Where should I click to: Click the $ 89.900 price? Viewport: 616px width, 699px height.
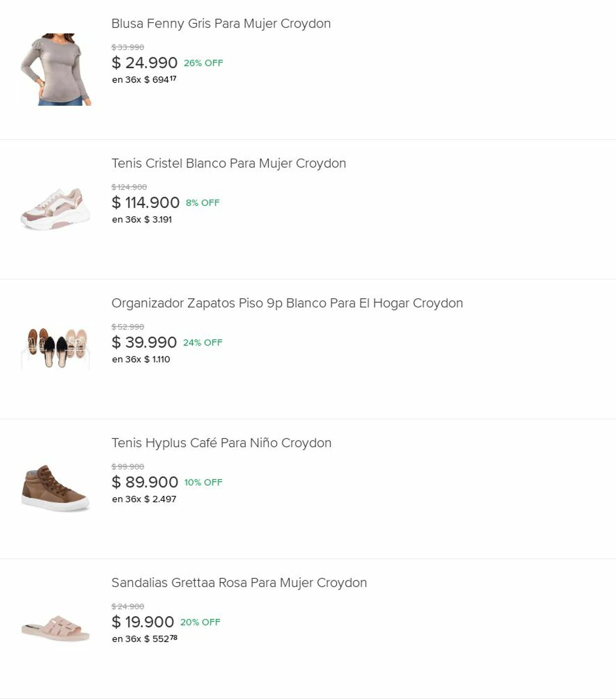[x=145, y=483]
